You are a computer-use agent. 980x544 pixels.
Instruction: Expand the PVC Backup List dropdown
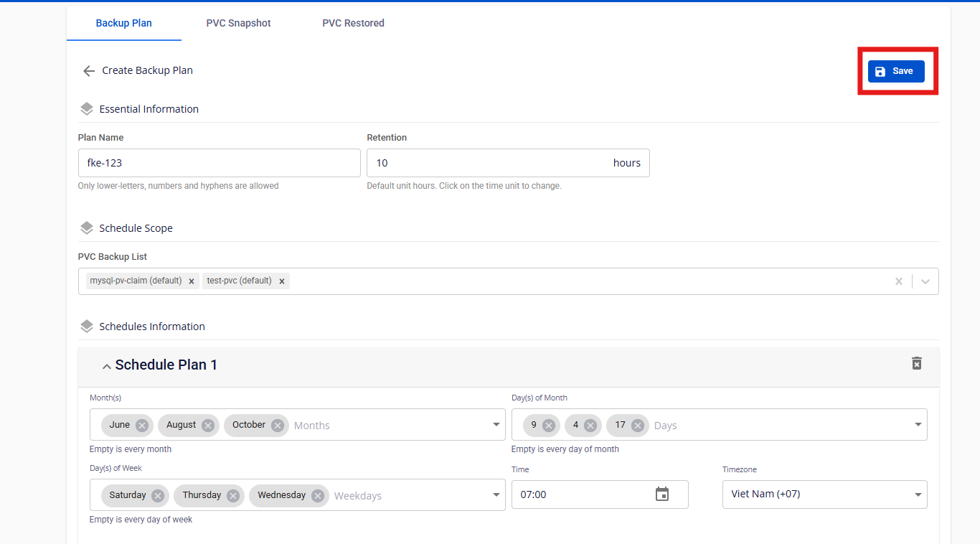[925, 281]
